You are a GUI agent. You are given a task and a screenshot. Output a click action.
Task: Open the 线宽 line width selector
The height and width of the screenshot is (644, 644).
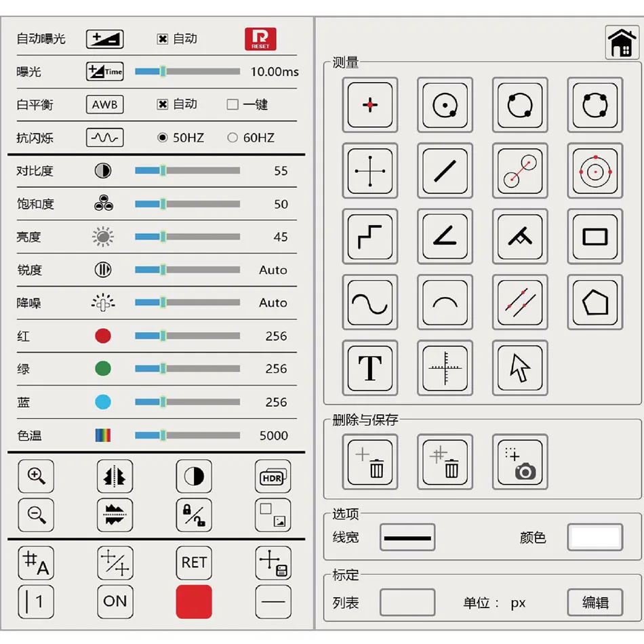point(407,537)
